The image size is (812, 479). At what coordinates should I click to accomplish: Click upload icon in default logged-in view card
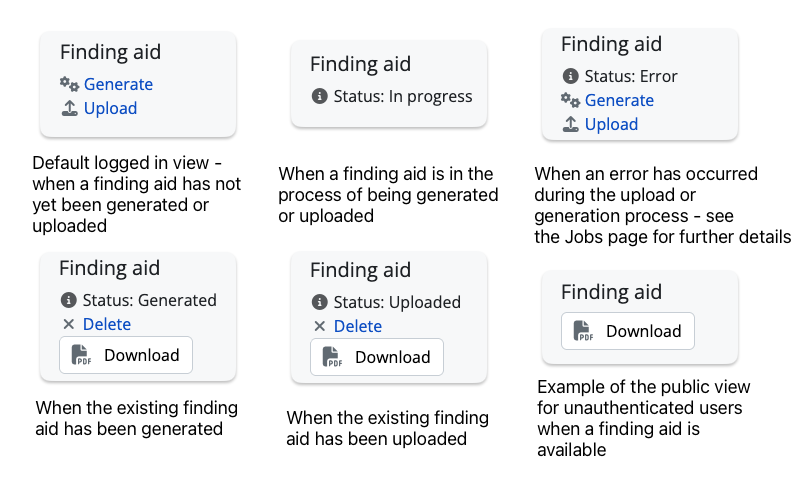(69, 108)
